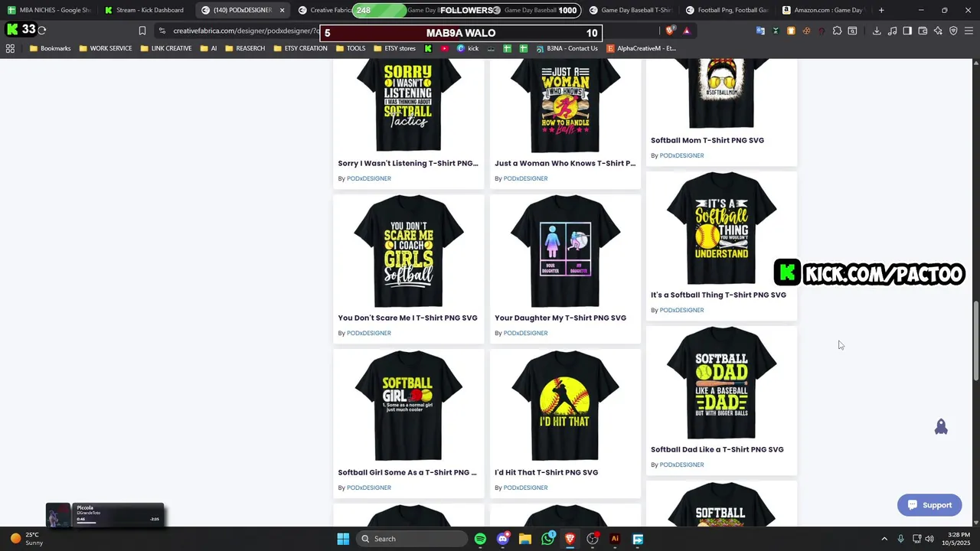The image size is (980, 551).
Task: Click the Windows taskbar Search box
Action: 413,539
